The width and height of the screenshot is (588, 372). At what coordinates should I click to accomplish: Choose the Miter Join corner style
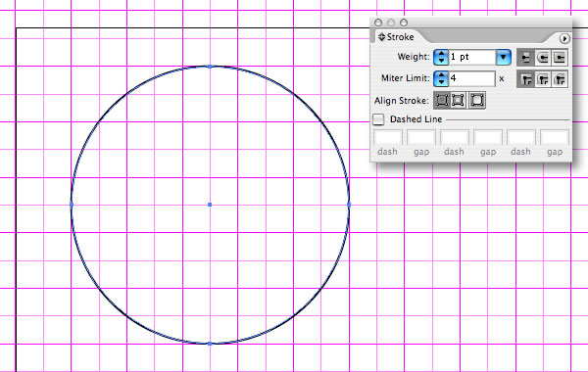click(525, 79)
